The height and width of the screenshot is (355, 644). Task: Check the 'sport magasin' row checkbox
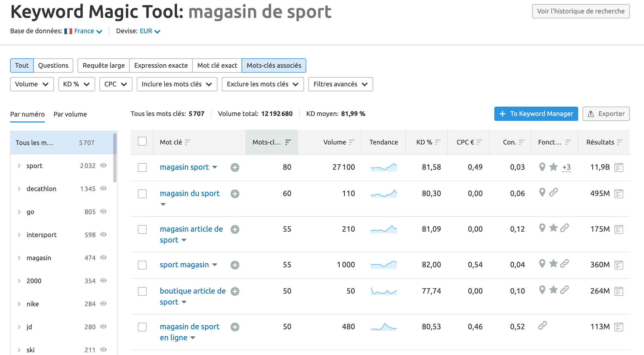pyautogui.click(x=142, y=265)
